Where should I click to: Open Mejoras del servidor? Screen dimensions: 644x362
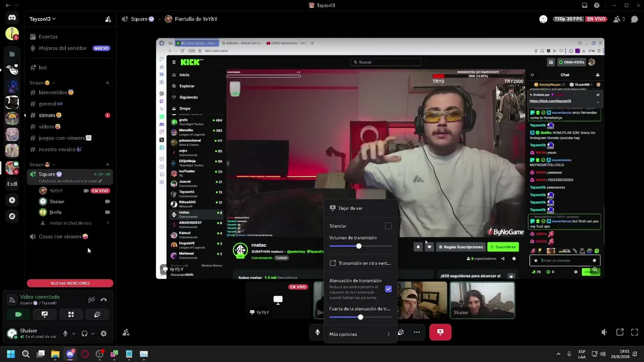coord(70,48)
